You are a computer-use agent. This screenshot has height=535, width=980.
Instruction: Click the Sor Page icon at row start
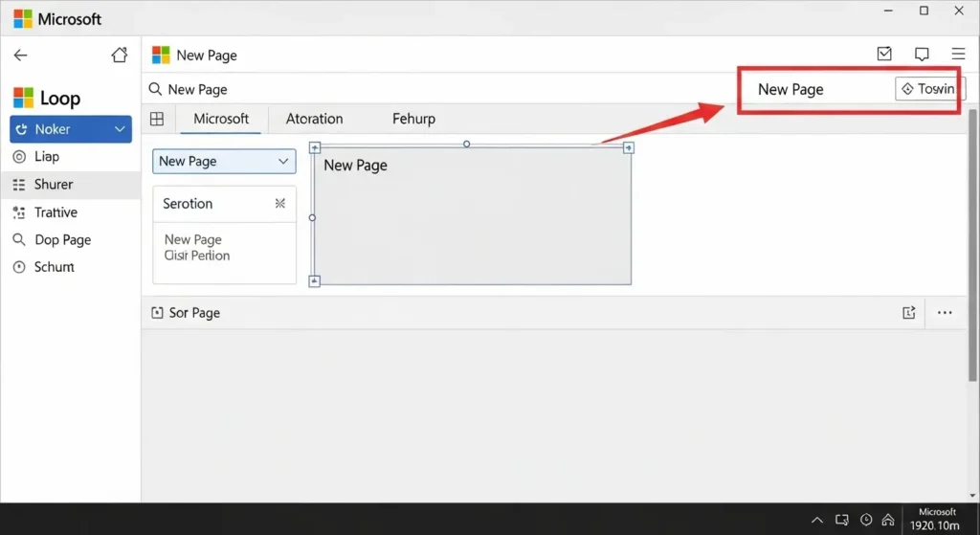pyautogui.click(x=157, y=313)
